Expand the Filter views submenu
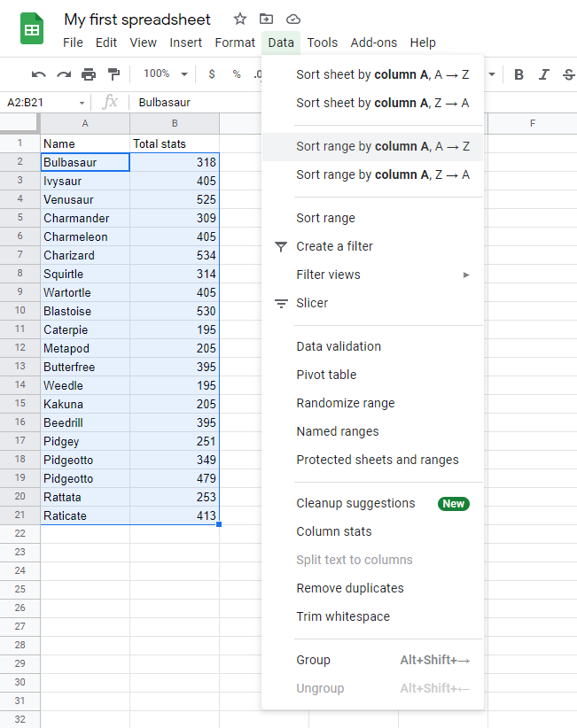 pyautogui.click(x=372, y=275)
